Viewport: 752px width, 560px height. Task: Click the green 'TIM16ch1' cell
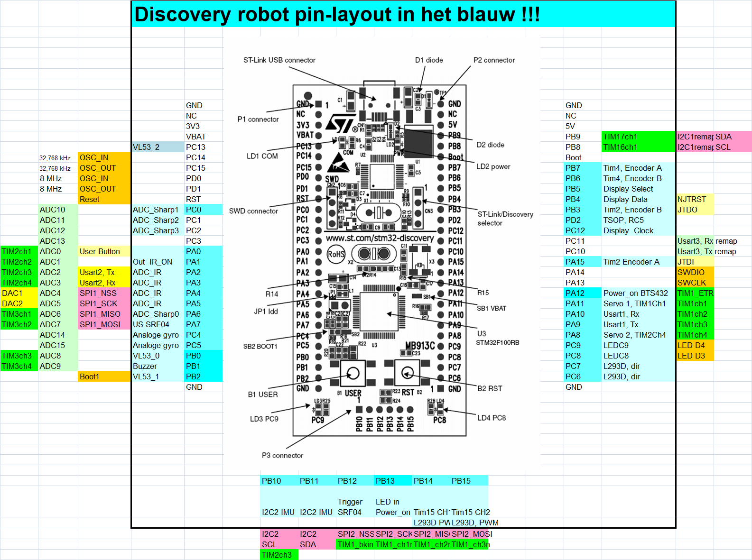(x=639, y=147)
